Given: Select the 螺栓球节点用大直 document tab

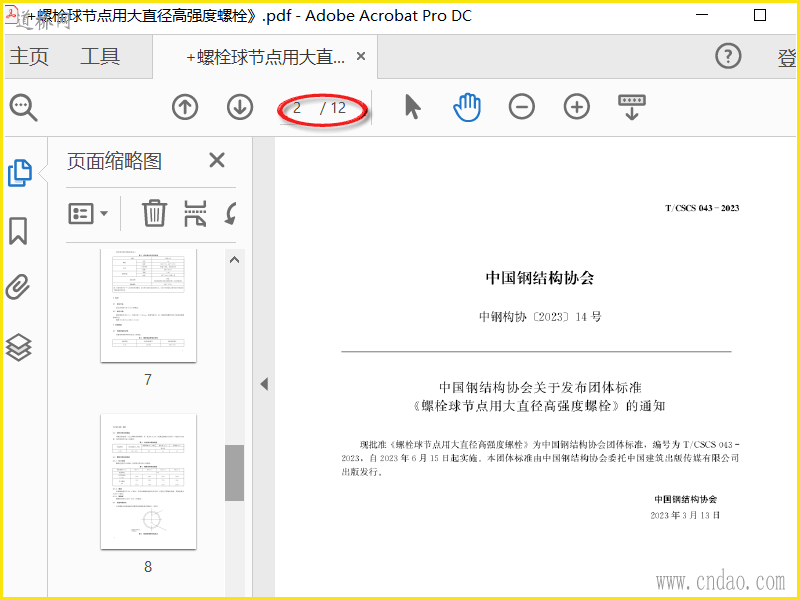Looking at the screenshot, I should [x=265, y=57].
